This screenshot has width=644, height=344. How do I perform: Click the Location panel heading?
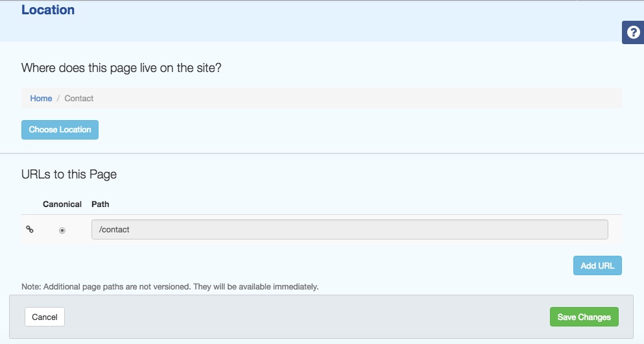pyautogui.click(x=48, y=10)
